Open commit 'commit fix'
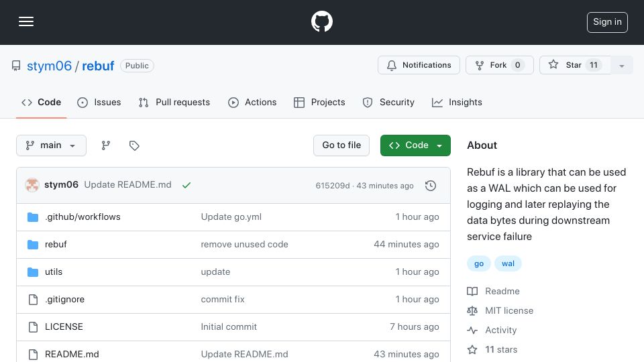Viewport: 644px width, 362px height. pyautogui.click(x=223, y=299)
